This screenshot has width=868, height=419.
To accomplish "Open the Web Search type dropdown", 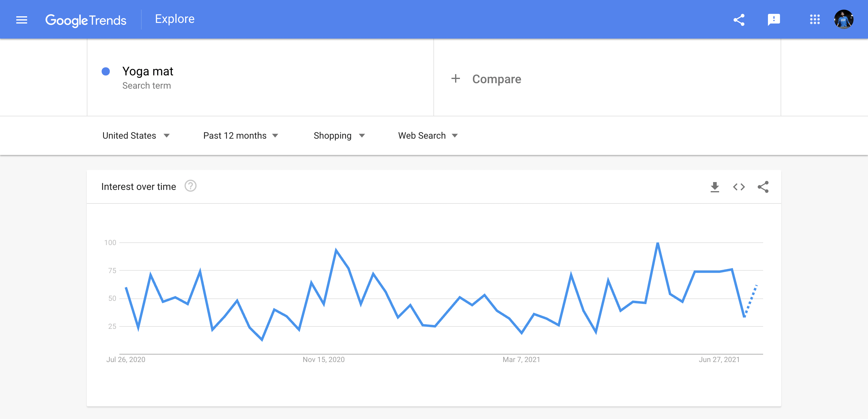I will pyautogui.click(x=428, y=136).
